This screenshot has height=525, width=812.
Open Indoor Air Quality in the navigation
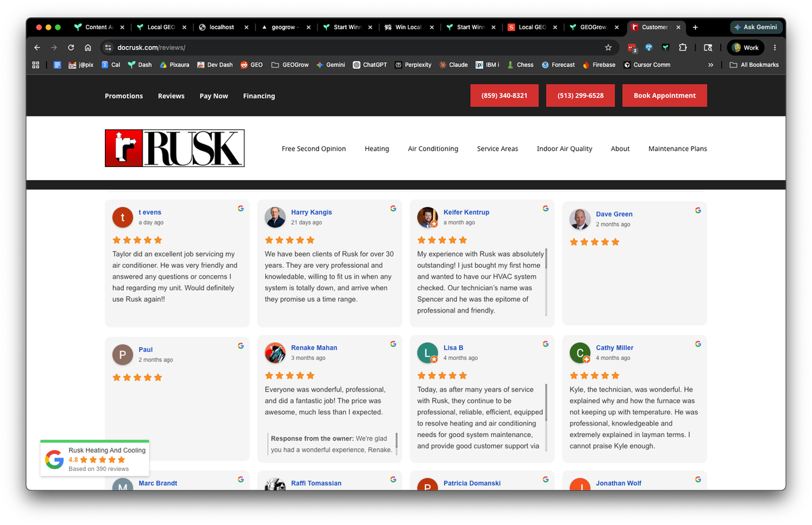[564, 149]
